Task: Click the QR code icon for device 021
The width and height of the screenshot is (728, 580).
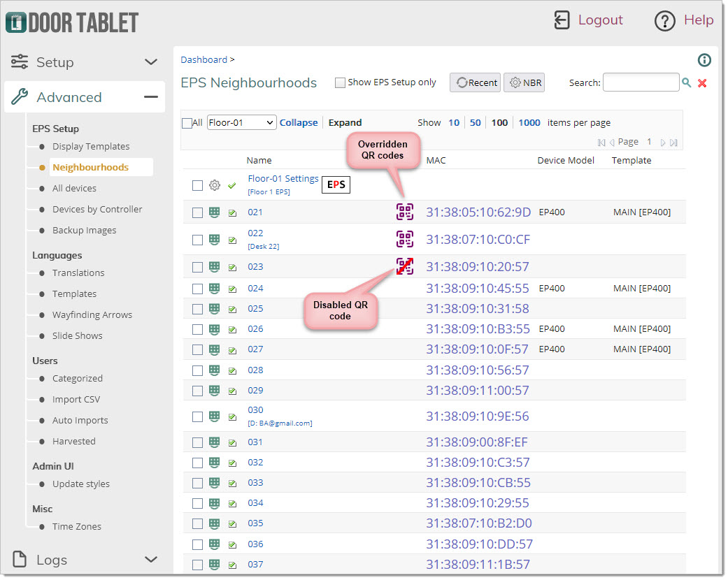Action: 405,212
